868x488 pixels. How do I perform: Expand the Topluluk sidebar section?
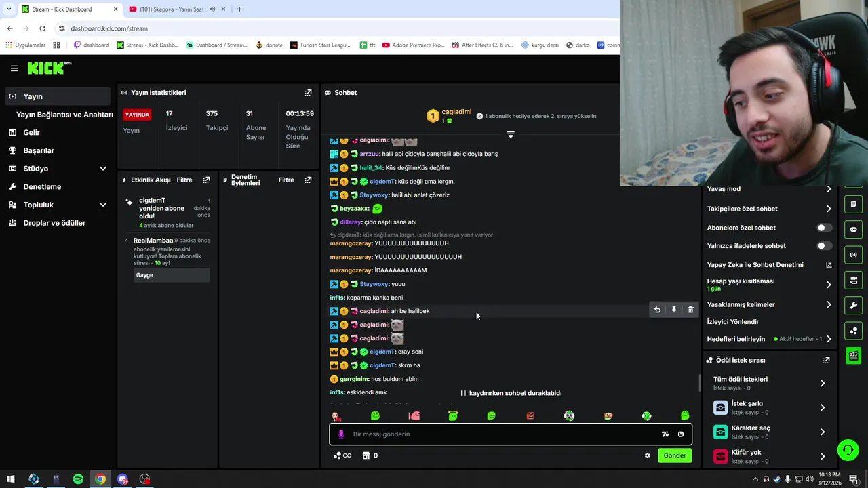pyautogui.click(x=103, y=205)
